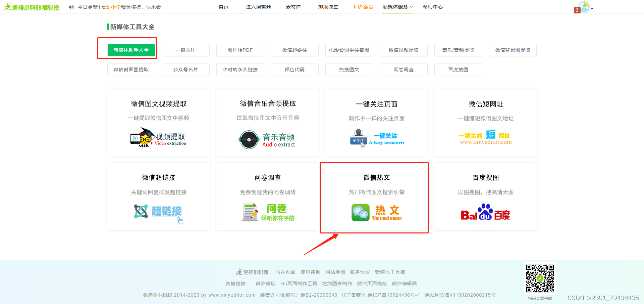The width and height of the screenshot is (644, 304).
Task: Select the 临时转永久链接 tool button
Action: pos(240,70)
